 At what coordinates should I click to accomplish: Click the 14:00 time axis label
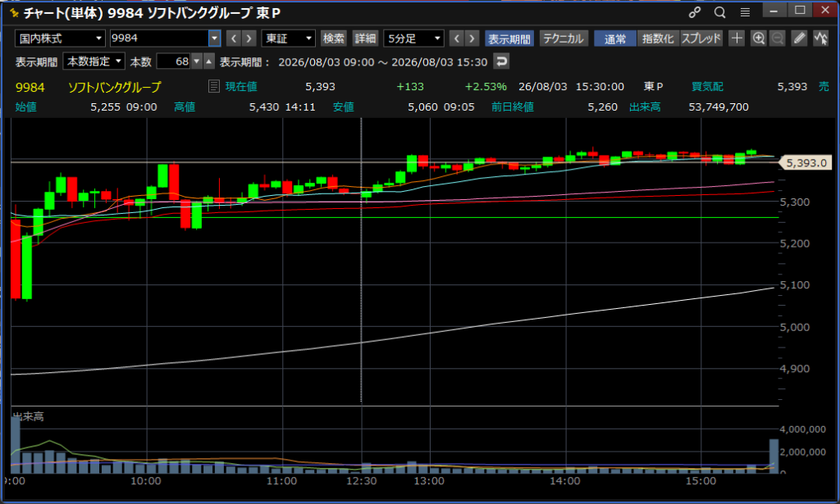564,481
